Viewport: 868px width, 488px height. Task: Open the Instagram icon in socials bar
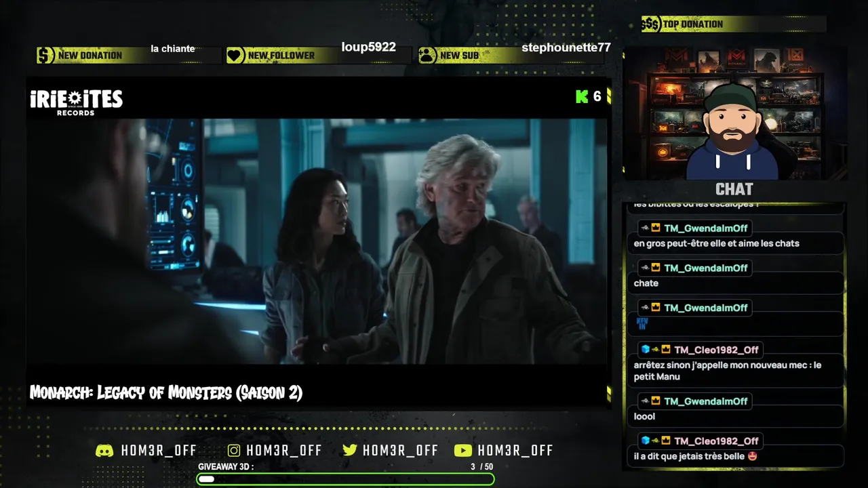click(x=234, y=451)
